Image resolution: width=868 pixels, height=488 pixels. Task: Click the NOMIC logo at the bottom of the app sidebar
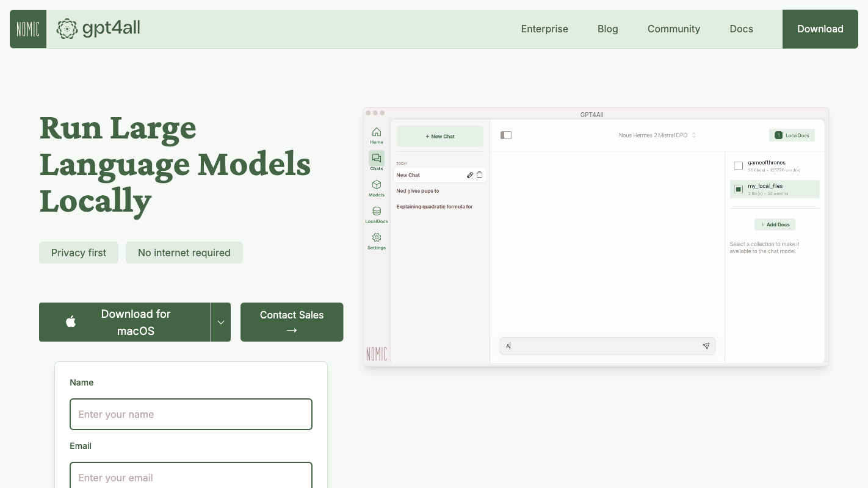coord(377,354)
